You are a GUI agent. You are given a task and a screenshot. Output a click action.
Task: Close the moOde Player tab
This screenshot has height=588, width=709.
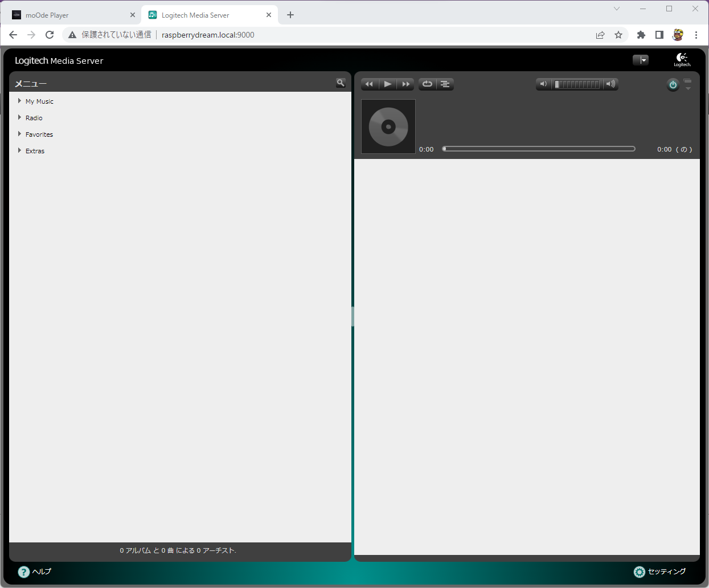tap(133, 15)
